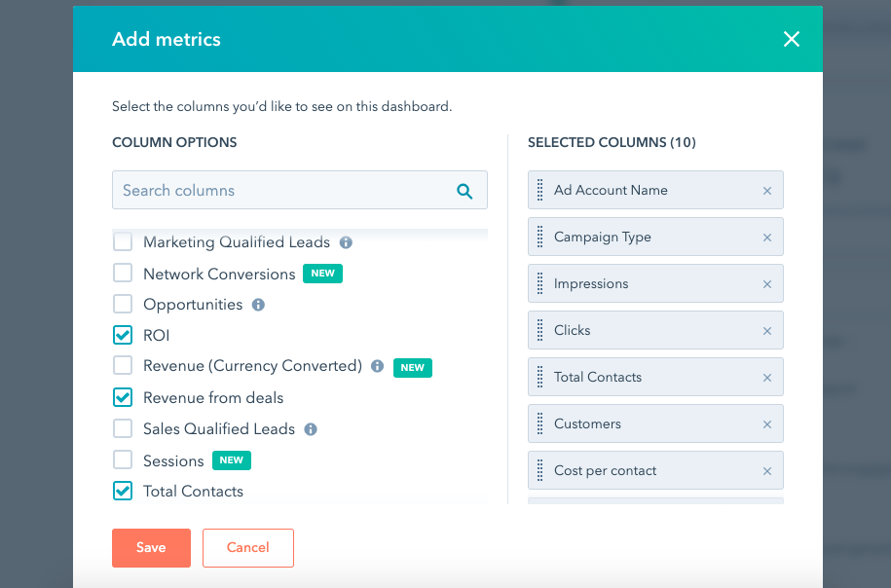Remove Clicks from selected columns
891x588 pixels.
(767, 331)
